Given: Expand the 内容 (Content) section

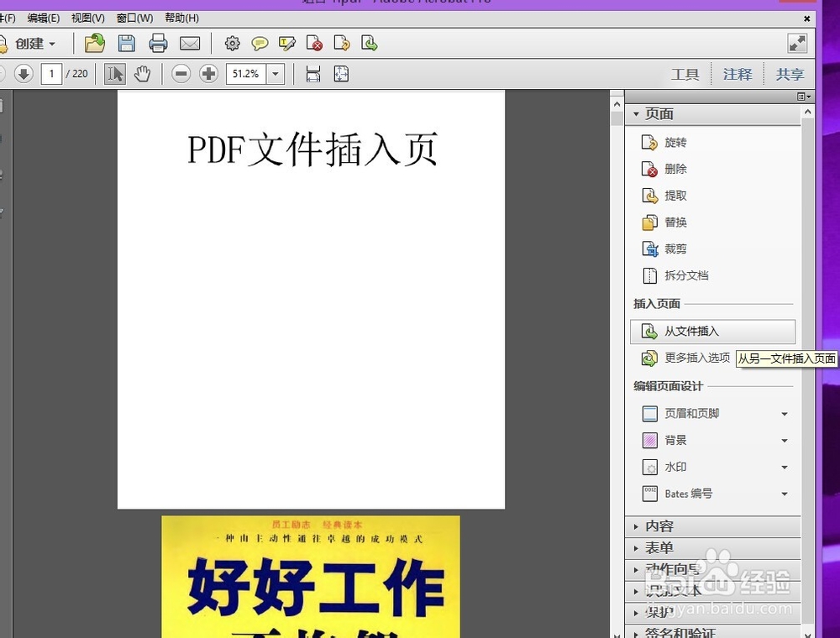Looking at the screenshot, I should point(659,526).
